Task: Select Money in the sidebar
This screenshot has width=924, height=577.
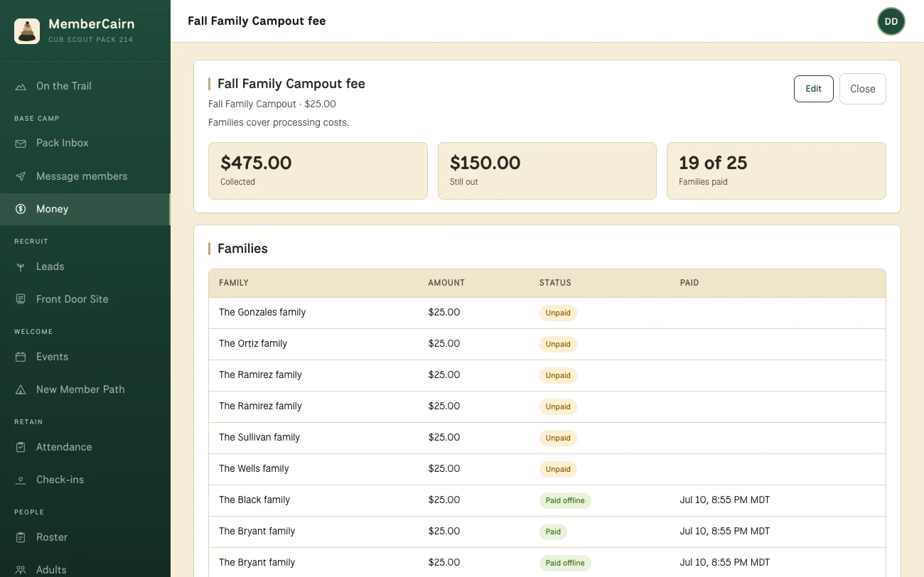Action: coord(85,209)
